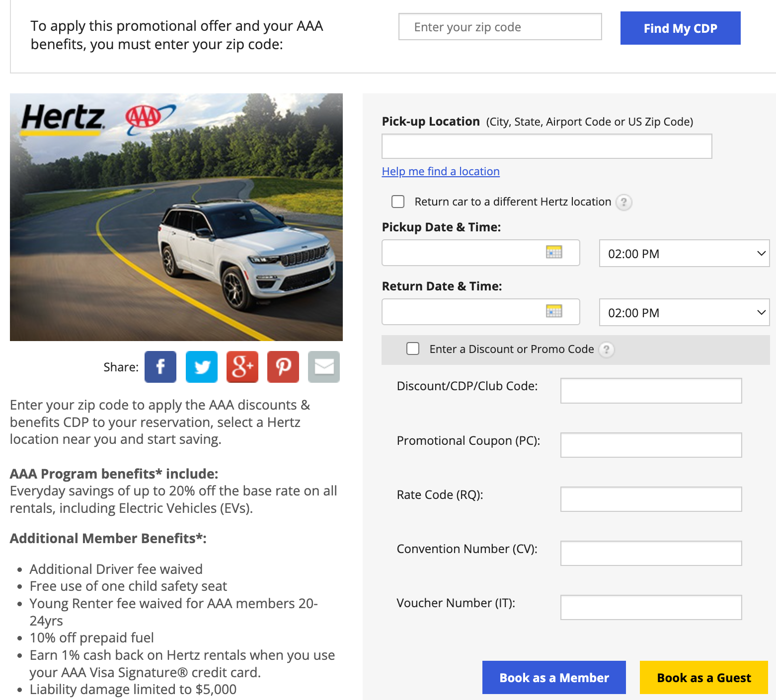Share the offer on Twitter
This screenshot has width=776, height=700.
201,367
